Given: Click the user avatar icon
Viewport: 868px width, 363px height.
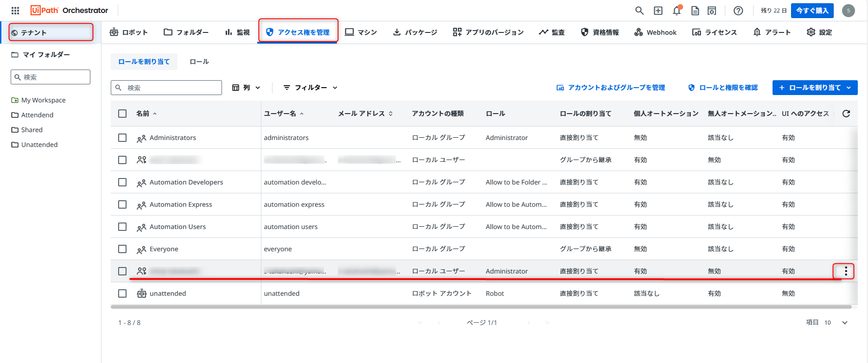Looking at the screenshot, I should click(848, 11).
